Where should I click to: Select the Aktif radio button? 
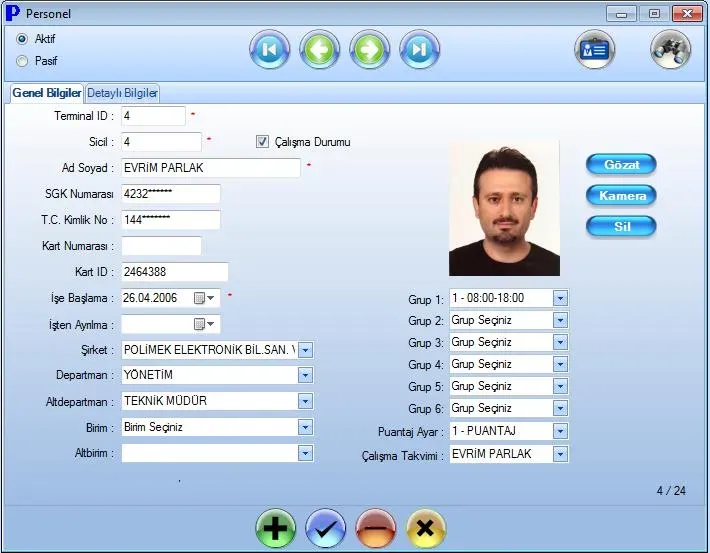click(x=23, y=39)
